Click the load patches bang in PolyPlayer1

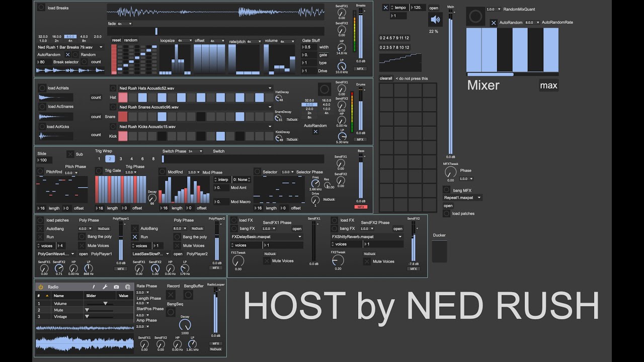[40, 220]
